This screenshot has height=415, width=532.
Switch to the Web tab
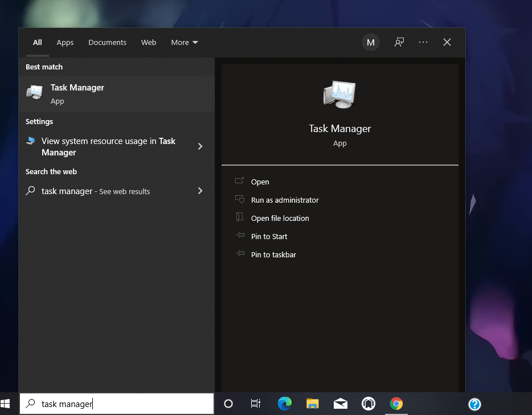click(149, 42)
